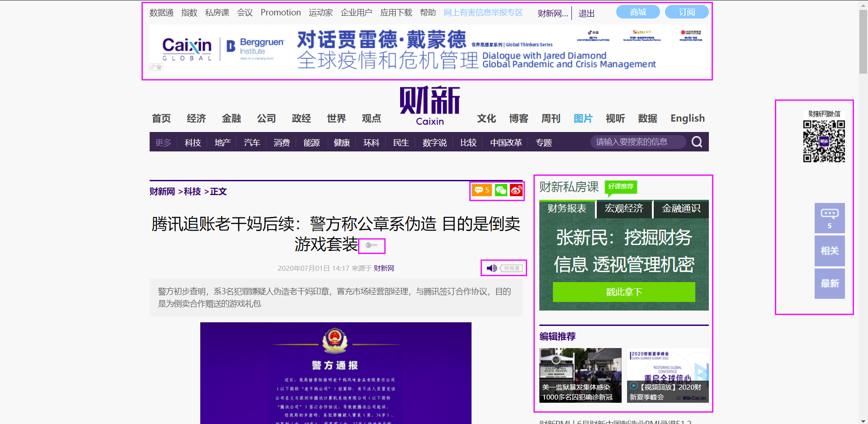The height and width of the screenshot is (424, 868).
Task: Click the 警方通报 article image
Action: [x=335, y=373]
